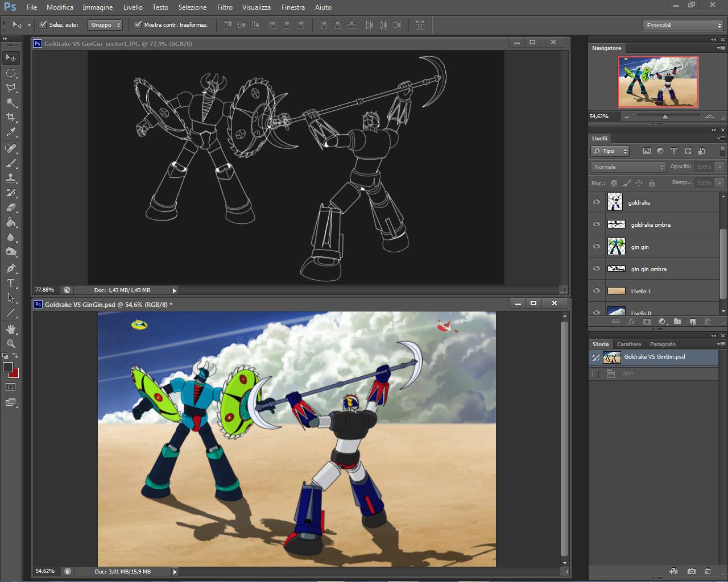Hide the goldrake ombra layer
728x582 pixels.
[x=597, y=225]
